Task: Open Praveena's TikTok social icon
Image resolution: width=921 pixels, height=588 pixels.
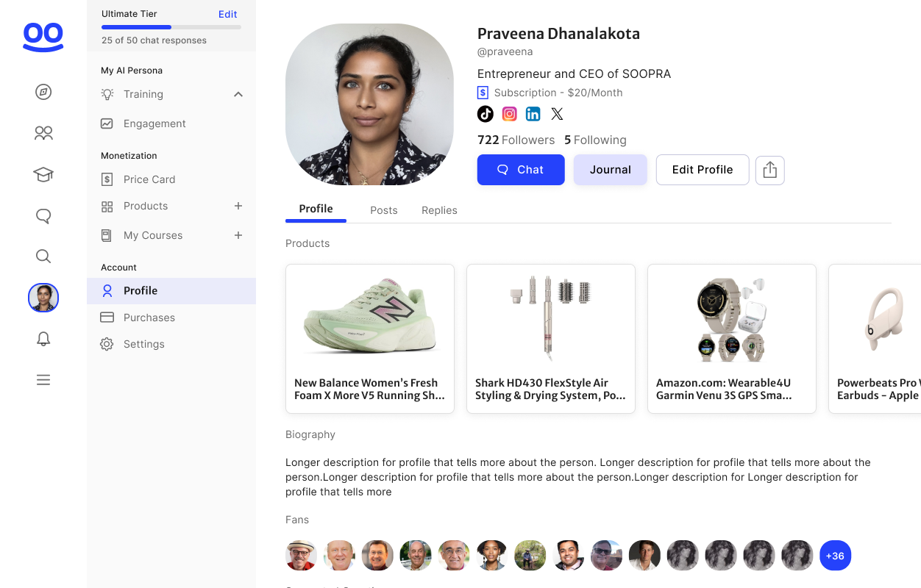Action: 485,114
